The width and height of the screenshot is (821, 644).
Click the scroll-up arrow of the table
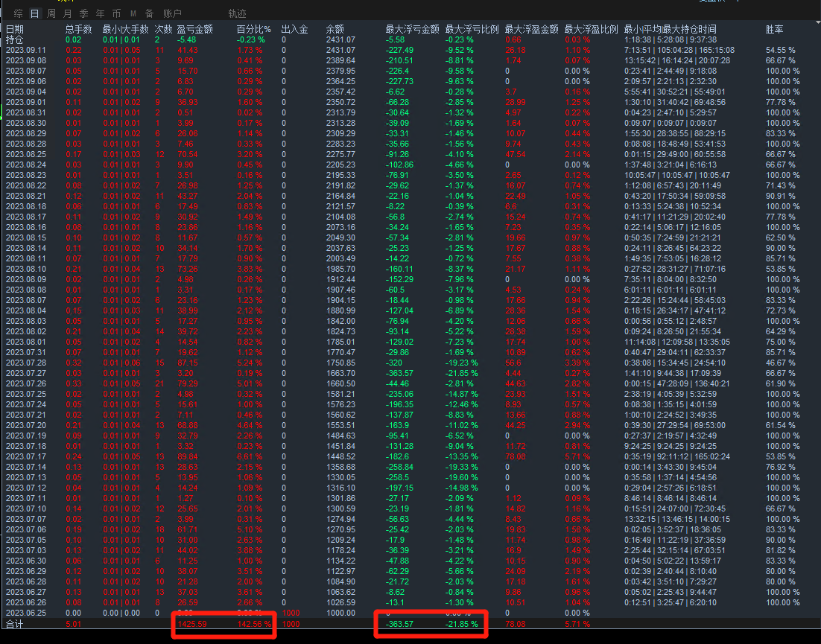[818, 23]
